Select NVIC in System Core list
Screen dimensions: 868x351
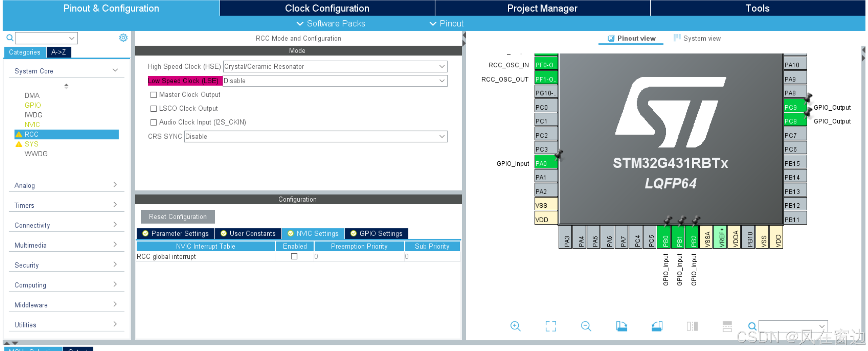32,125
